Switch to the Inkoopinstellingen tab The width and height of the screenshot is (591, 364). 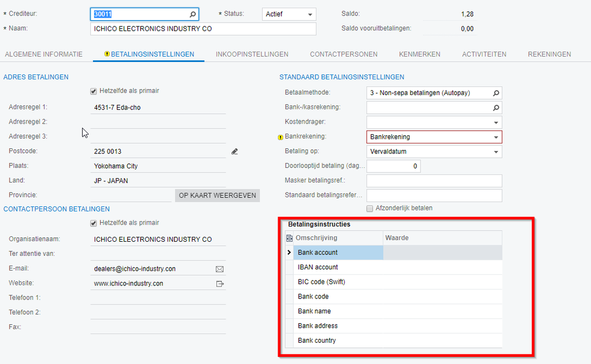(252, 54)
